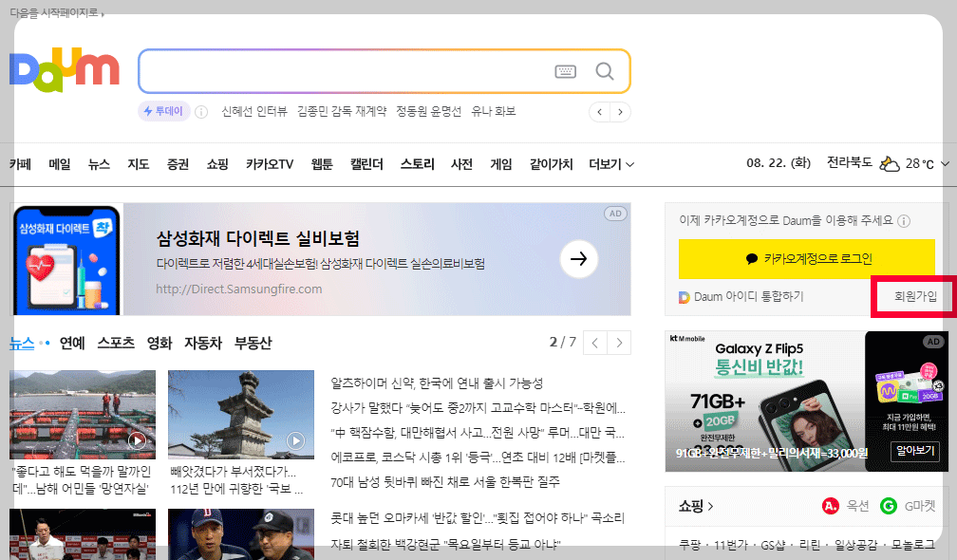The image size is (957, 560).
Task: Select the 연예 tab
Action: coord(72,343)
